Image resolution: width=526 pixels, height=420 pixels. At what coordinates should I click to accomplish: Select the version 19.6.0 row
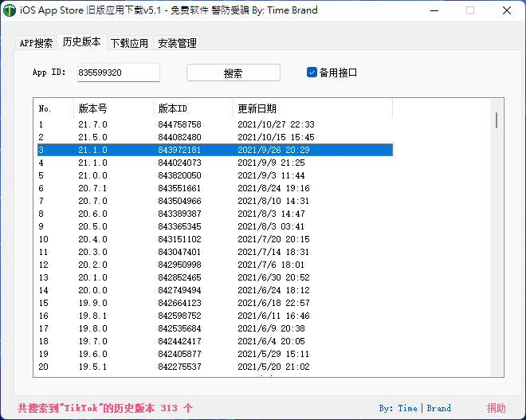(x=214, y=354)
